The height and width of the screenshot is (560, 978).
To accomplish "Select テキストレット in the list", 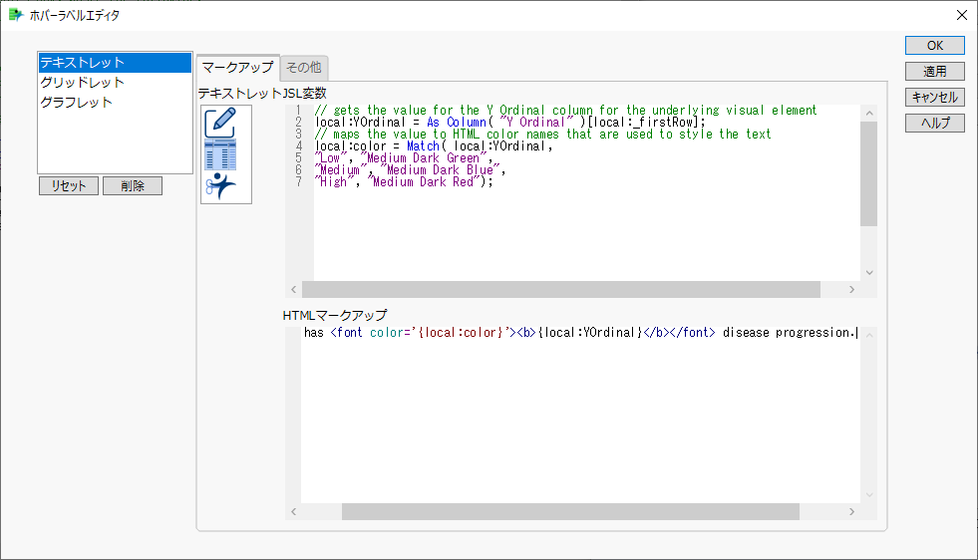I will 114,63.
